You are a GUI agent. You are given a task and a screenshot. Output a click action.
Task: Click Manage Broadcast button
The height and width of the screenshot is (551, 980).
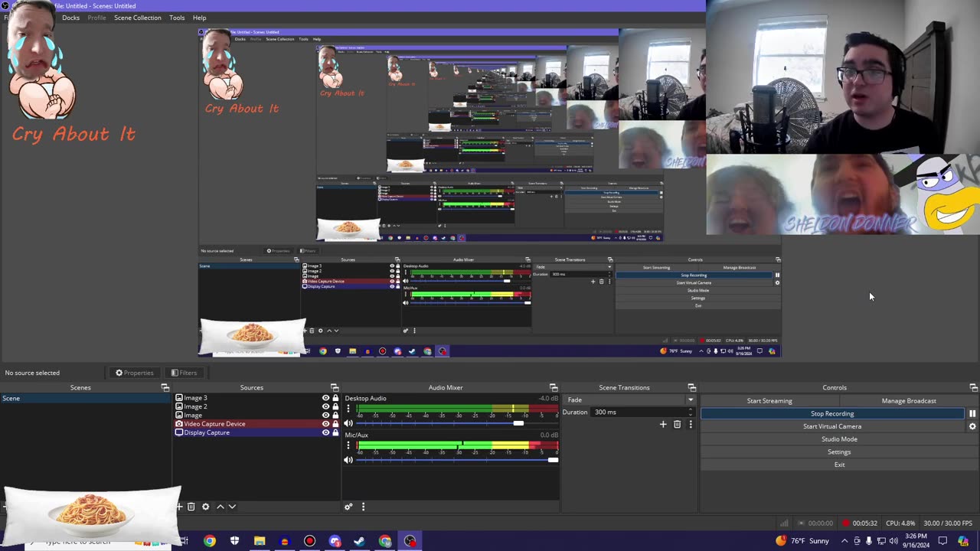(909, 400)
